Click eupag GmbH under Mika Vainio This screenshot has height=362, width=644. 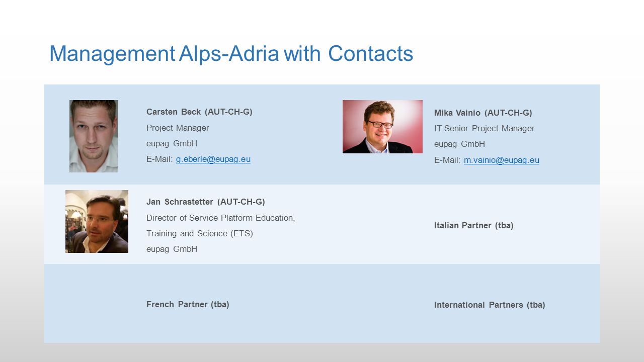(459, 144)
